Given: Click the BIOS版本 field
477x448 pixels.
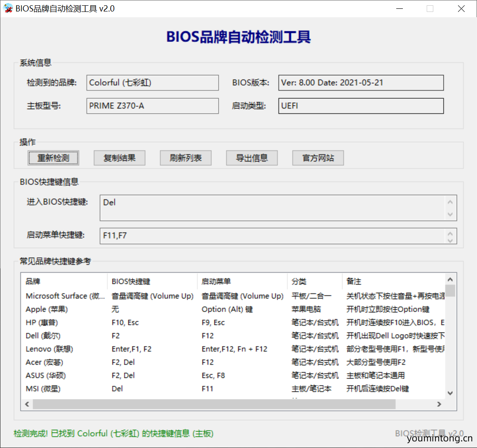Looking at the screenshot, I should pyautogui.click(x=361, y=83).
